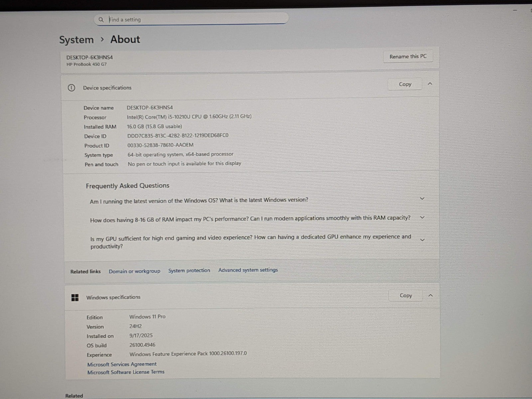Open the Microsoft Services Agreement link

122,364
